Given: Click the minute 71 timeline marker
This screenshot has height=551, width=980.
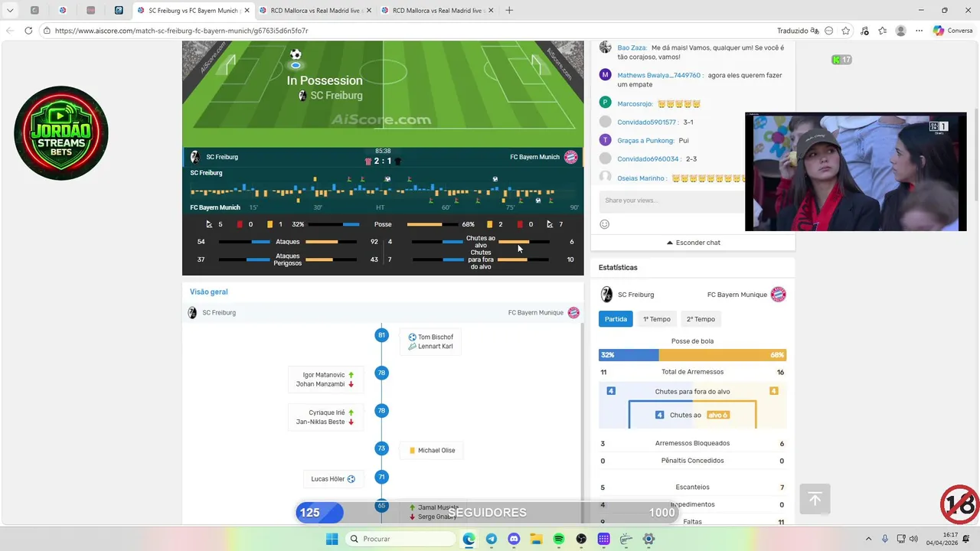Looking at the screenshot, I should tap(381, 477).
